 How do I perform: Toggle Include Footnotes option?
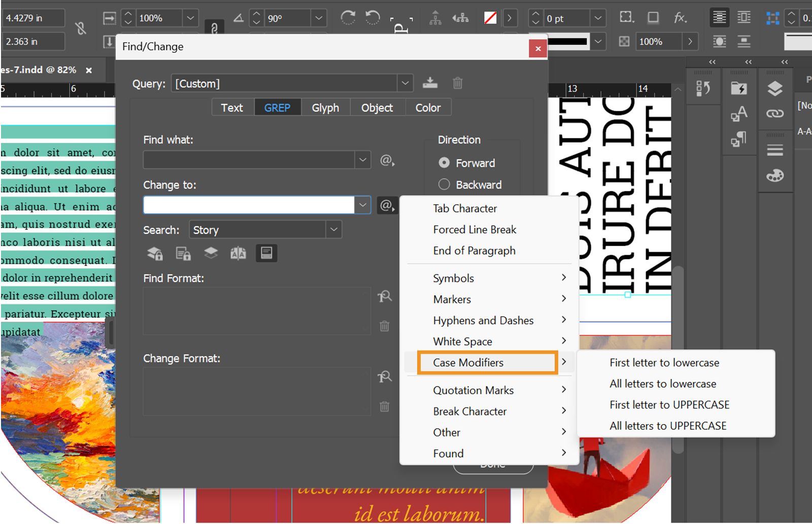tap(266, 253)
